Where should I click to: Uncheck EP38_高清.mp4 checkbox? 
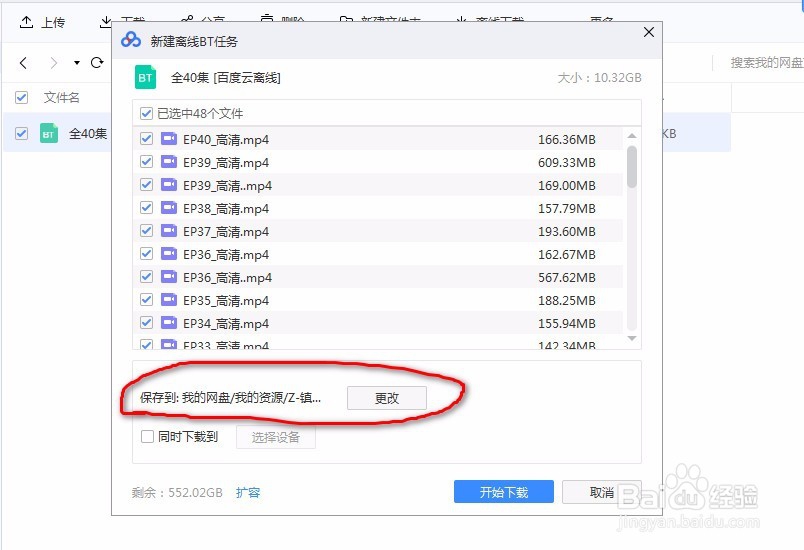click(x=146, y=208)
